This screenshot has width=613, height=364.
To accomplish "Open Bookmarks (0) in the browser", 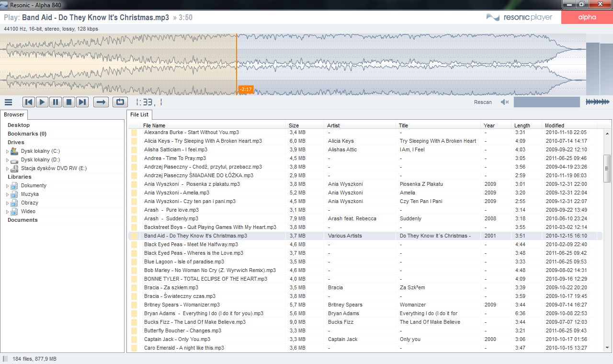I will pyautogui.click(x=27, y=134).
